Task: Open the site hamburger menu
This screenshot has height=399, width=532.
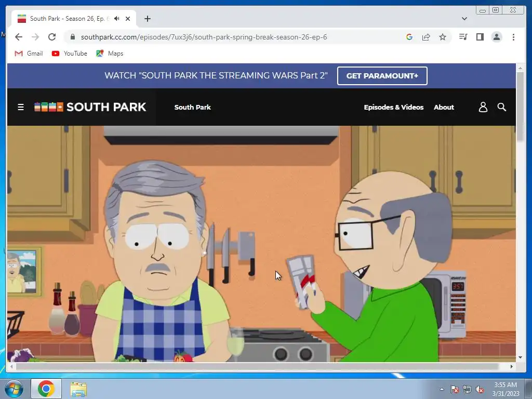Action: tap(21, 107)
